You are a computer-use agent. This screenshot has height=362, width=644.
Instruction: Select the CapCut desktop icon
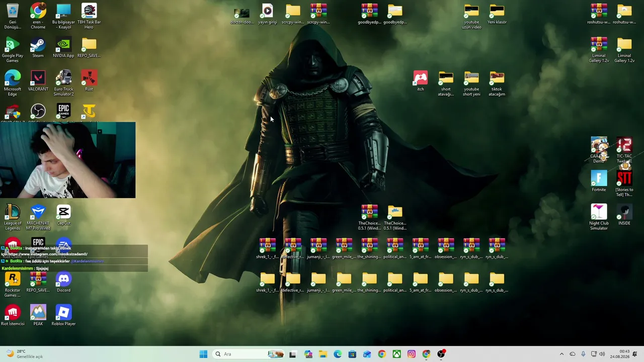tap(63, 215)
